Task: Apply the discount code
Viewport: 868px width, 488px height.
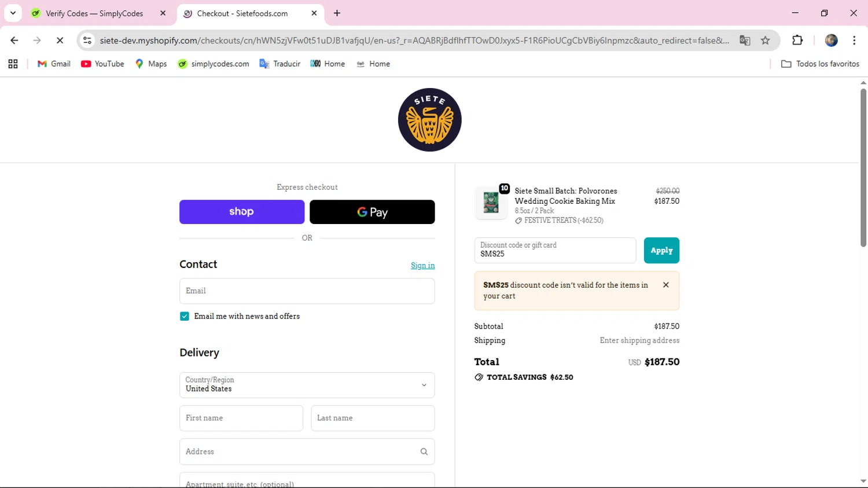Action: pos(661,250)
